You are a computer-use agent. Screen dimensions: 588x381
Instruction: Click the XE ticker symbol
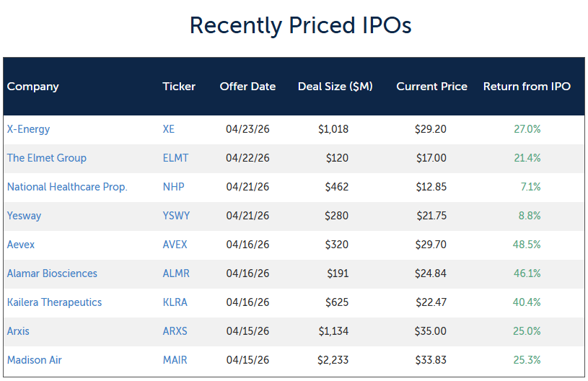(169, 129)
